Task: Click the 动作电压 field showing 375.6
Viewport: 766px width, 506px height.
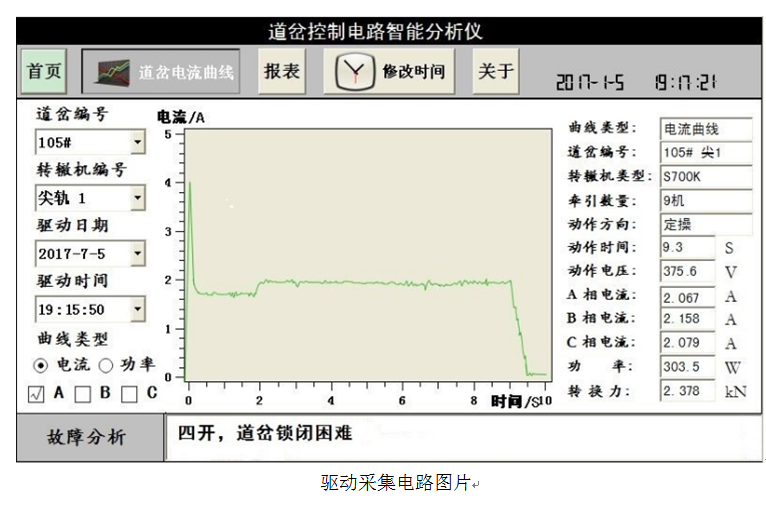Action: (687, 272)
